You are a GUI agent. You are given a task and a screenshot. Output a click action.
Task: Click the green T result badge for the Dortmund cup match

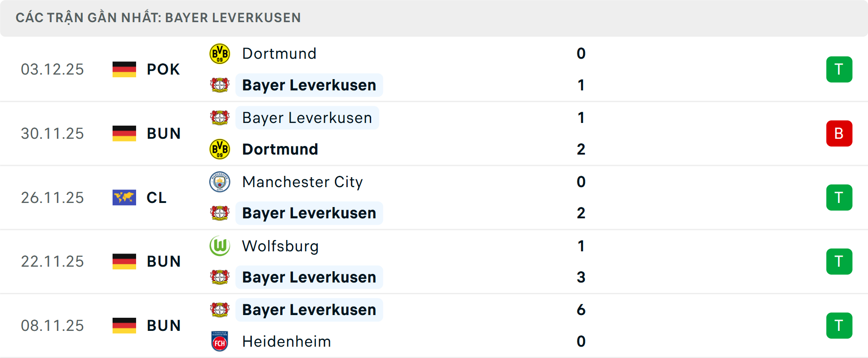(839, 69)
